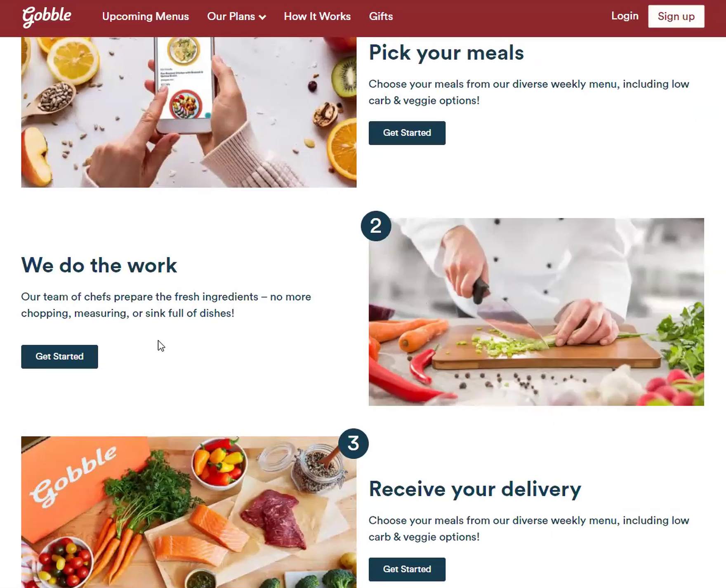
Task: Click the chevron next to Our Plans
Action: pyautogui.click(x=262, y=17)
